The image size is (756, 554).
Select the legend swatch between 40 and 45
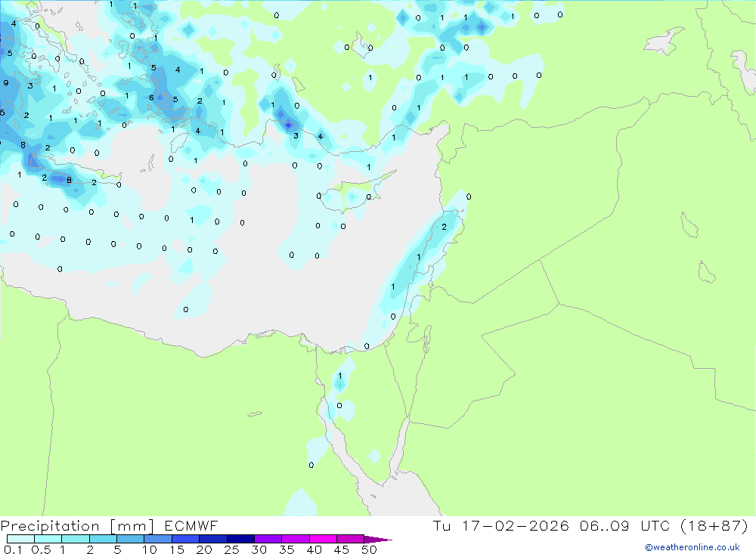pyautogui.click(x=323, y=539)
